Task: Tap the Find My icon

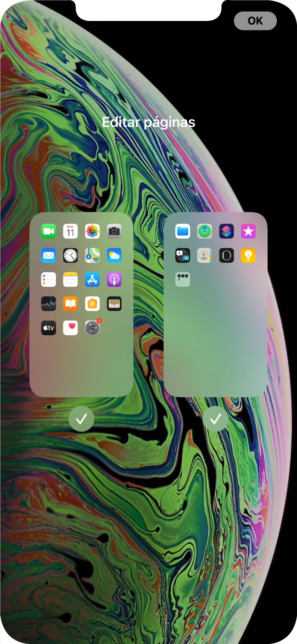Action: [205, 231]
